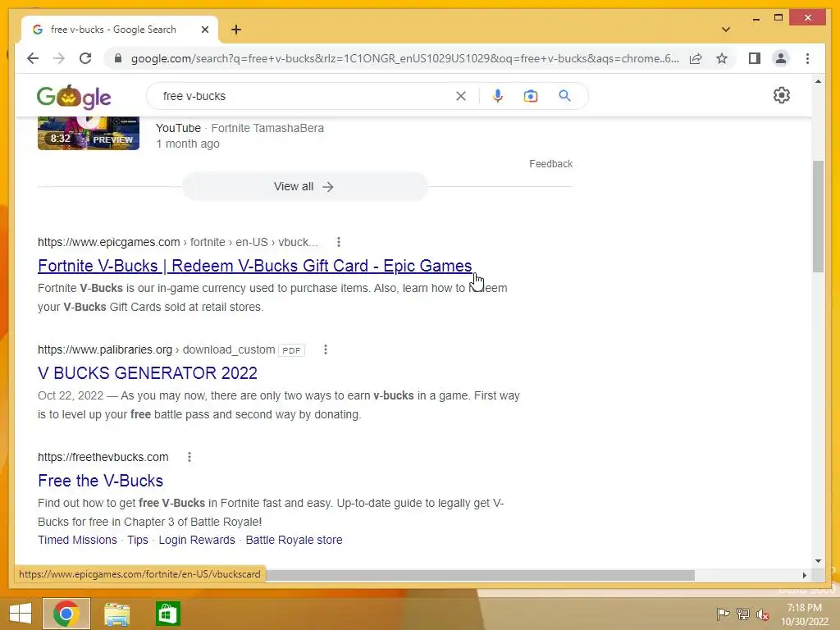The image size is (840, 630).
Task: Click the vertical scrollbar thumb
Action: point(818,217)
